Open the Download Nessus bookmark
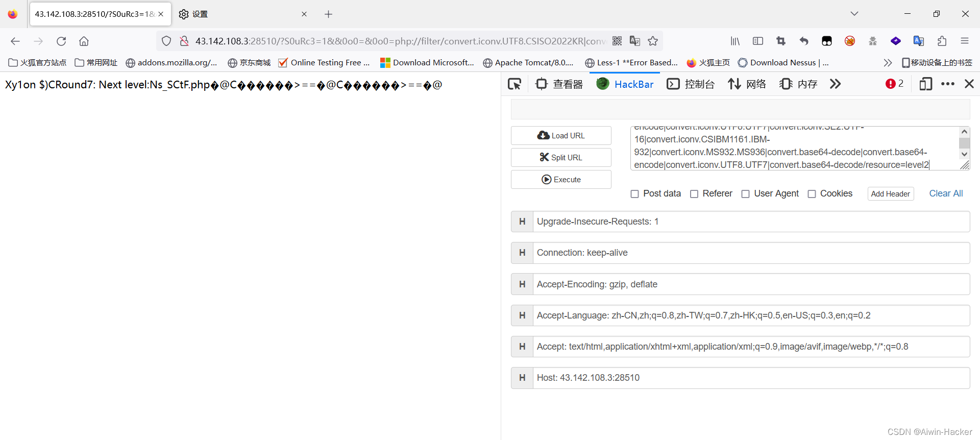The image size is (980, 440). coord(783,63)
